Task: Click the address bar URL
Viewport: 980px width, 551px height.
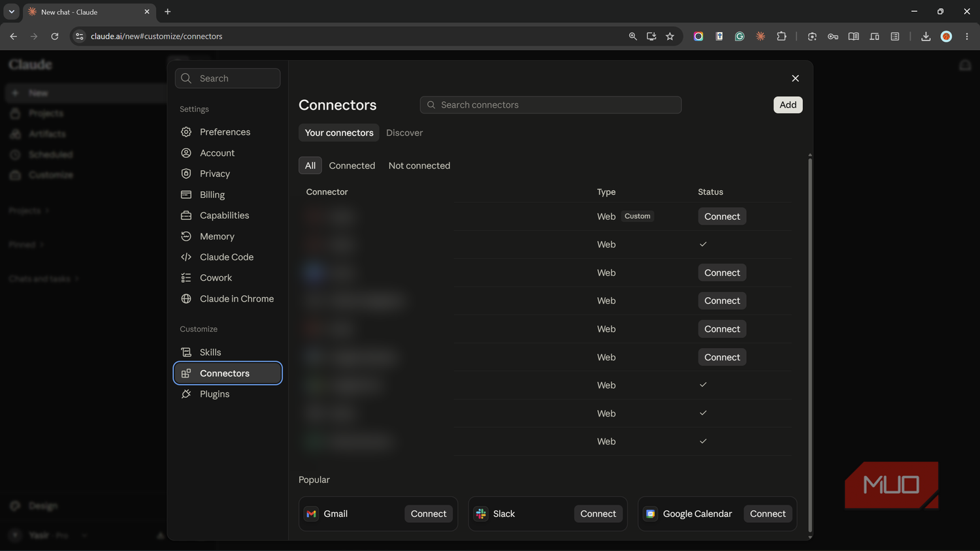Action: (157, 37)
